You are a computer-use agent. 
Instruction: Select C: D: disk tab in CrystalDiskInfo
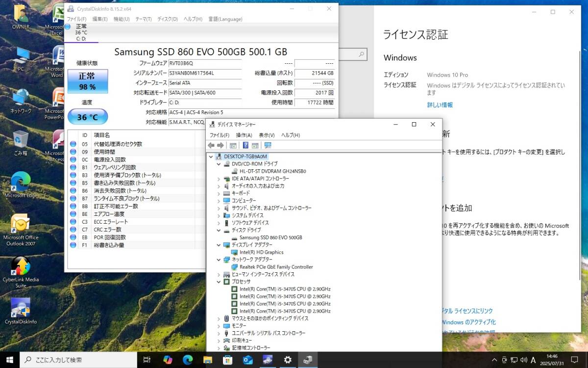tap(81, 32)
